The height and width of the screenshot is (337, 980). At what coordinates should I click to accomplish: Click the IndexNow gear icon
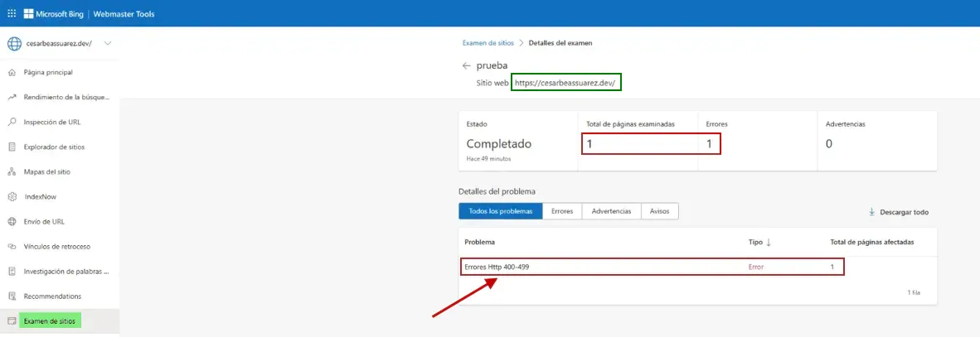[x=12, y=196]
